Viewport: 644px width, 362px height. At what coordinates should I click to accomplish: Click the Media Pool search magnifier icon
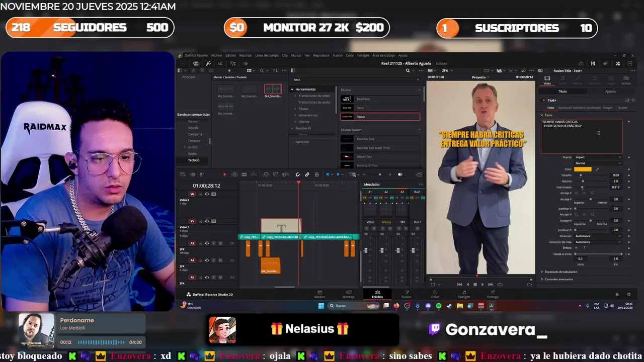pyautogui.click(x=263, y=70)
